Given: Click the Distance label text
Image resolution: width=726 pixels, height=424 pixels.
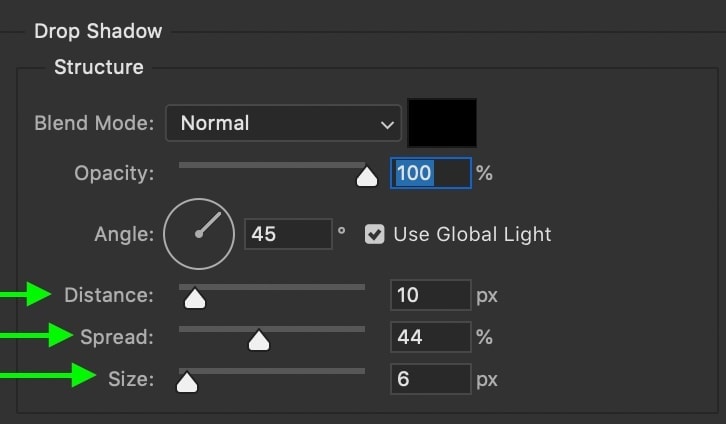Looking at the screenshot, I should coord(109,295).
